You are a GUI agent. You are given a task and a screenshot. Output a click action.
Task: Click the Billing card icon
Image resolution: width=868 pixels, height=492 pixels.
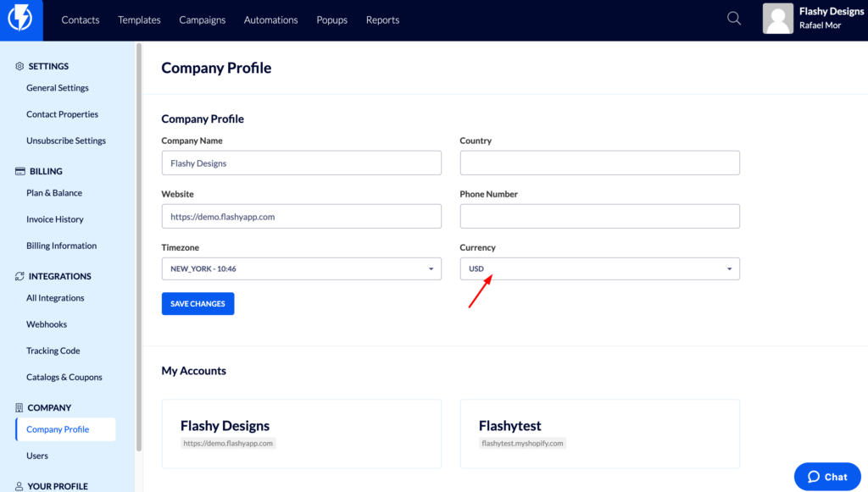[x=20, y=171]
